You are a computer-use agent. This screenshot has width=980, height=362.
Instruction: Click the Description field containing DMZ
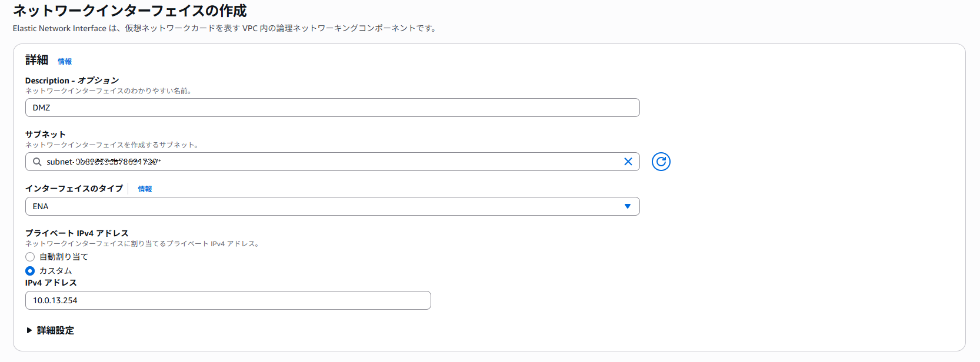[x=332, y=108]
